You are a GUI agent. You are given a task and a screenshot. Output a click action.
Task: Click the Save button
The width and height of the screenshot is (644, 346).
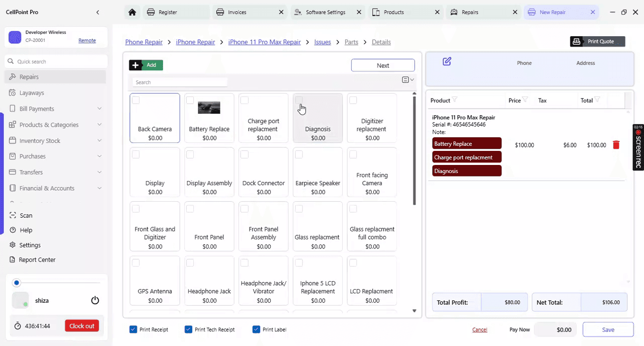(608, 329)
